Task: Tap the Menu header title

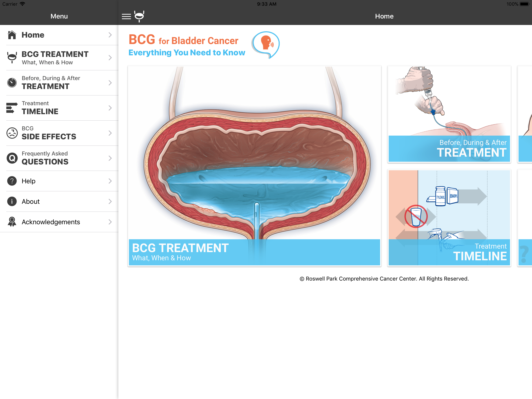Action: (x=59, y=16)
